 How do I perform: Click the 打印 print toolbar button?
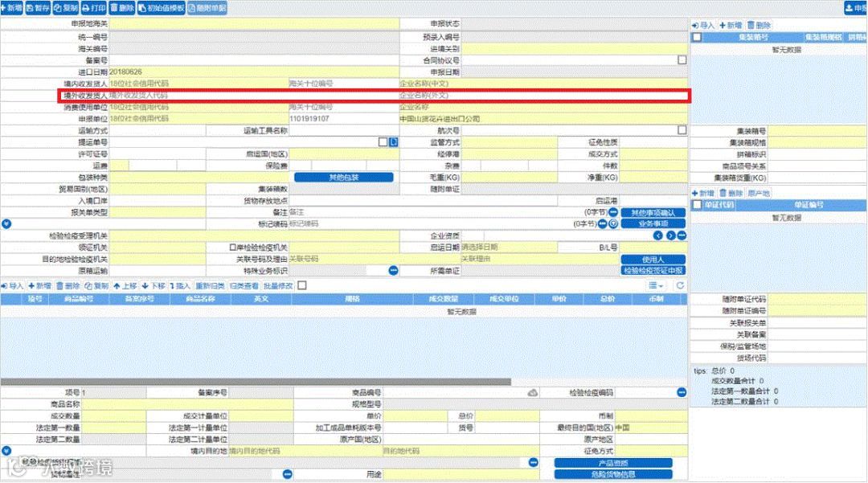pyautogui.click(x=93, y=8)
